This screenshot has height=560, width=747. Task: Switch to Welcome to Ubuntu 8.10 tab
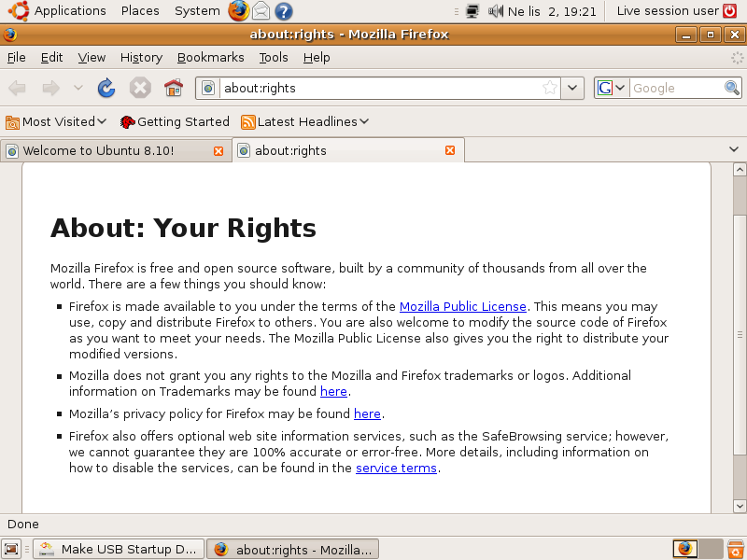coord(116,150)
